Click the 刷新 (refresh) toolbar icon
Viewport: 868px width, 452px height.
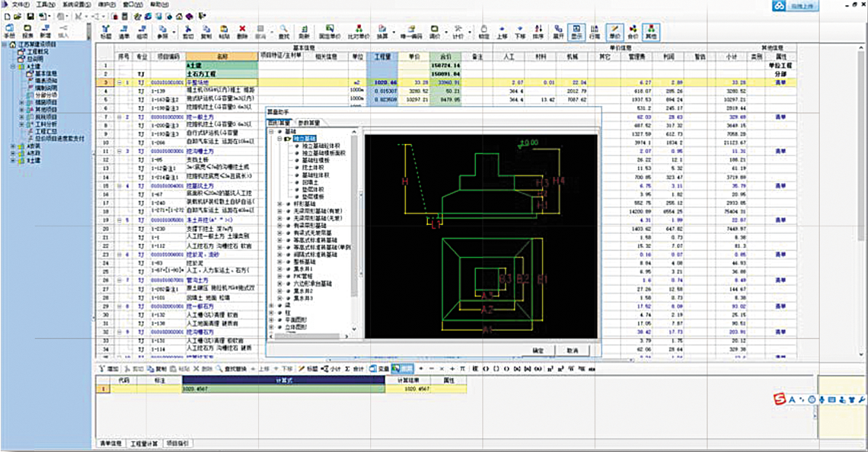(x=304, y=31)
